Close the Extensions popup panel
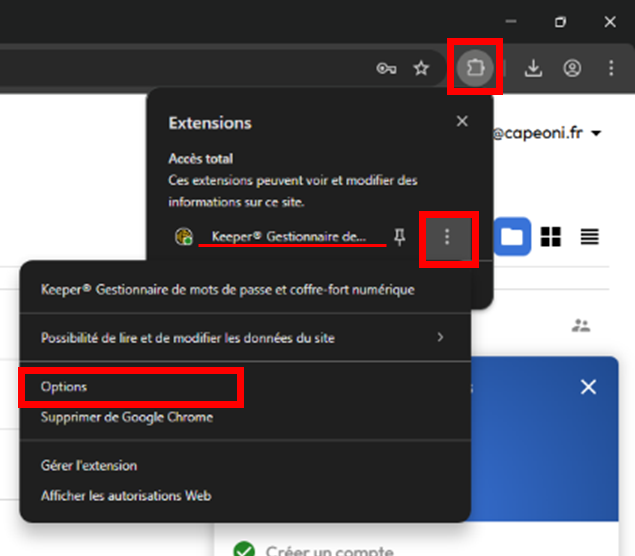The width and height of the screenshot is (635, 556). (462, 121)
